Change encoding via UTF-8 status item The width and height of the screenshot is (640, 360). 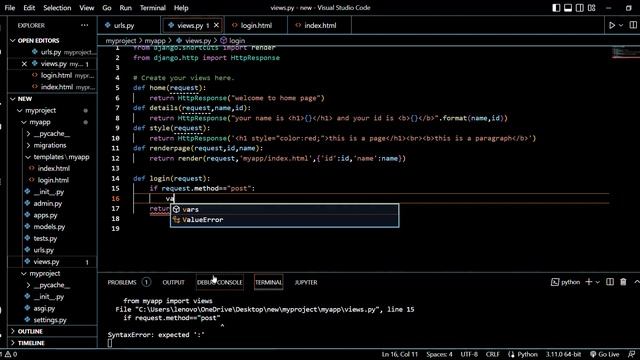469,354
